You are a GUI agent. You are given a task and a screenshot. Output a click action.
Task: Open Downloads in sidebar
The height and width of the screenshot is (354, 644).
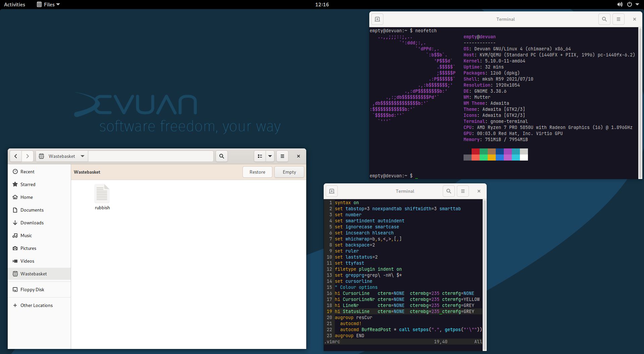pyautogui.click(x=39, y=223)
